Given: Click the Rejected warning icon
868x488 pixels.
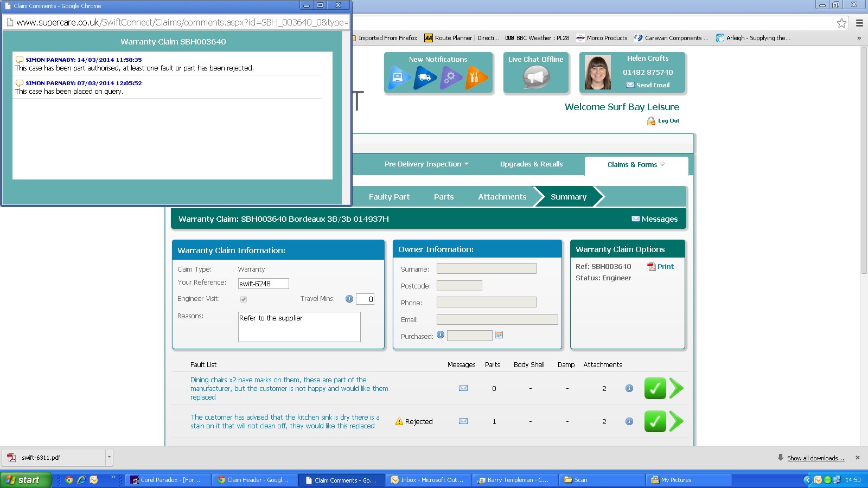Looking at the screenshot, I should tap(399, 421).
